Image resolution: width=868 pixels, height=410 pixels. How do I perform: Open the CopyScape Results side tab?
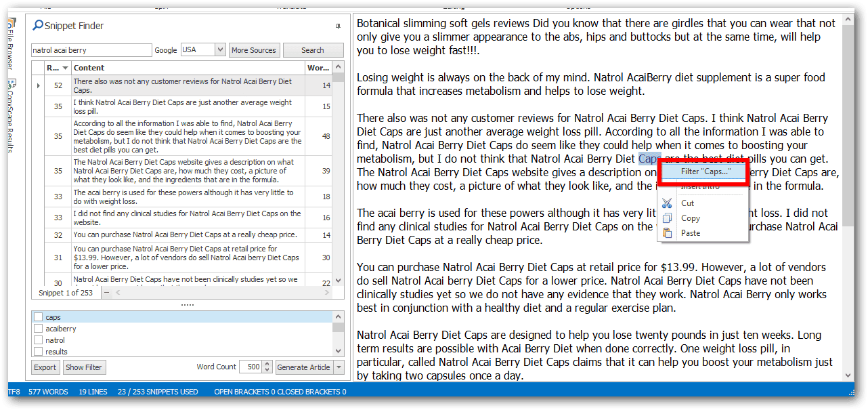pyautogui.click(x=11, y=116)
